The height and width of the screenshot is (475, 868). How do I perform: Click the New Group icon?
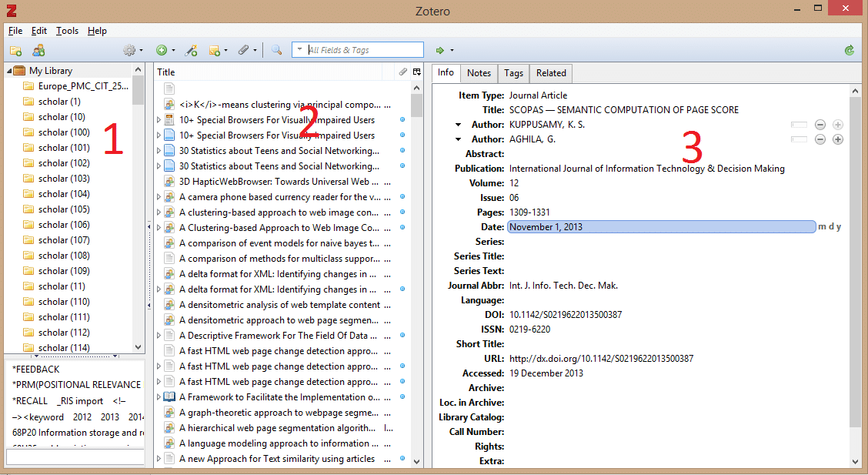tap(38, 51)
